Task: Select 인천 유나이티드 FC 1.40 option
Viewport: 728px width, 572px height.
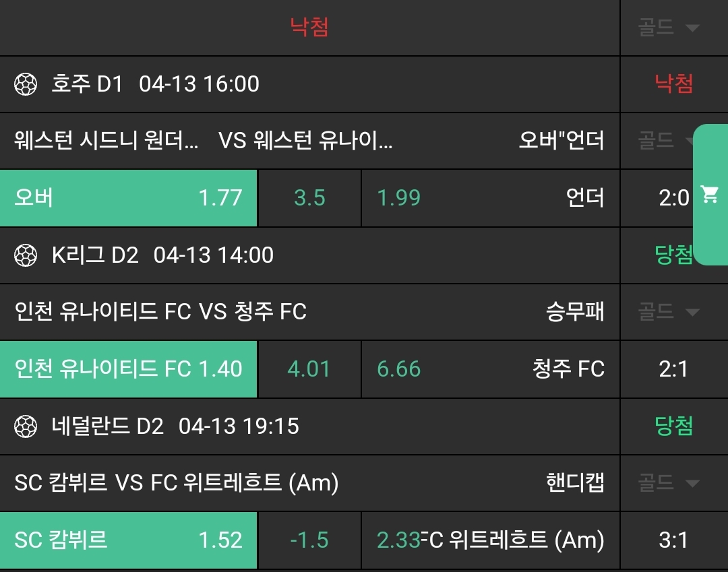Action: tap(128, 369)
